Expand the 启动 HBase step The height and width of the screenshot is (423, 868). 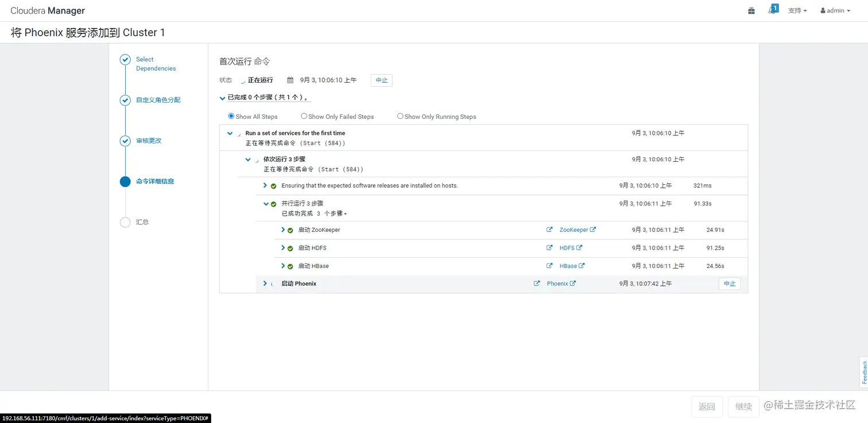point(283,266)
